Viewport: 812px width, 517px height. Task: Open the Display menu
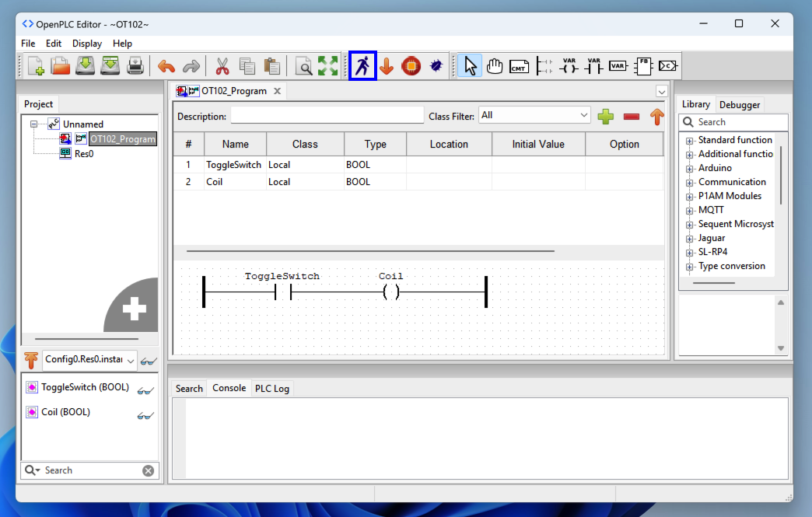point(87,44)
